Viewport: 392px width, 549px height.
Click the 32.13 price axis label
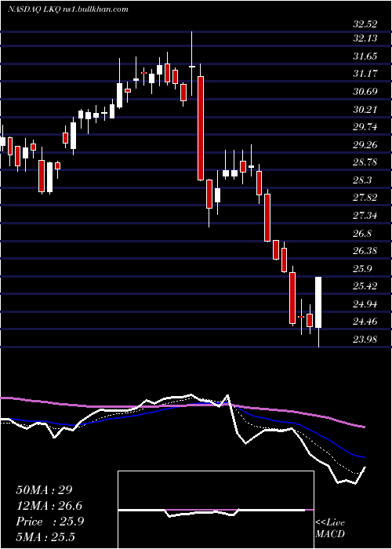click(x=365, y=38)
